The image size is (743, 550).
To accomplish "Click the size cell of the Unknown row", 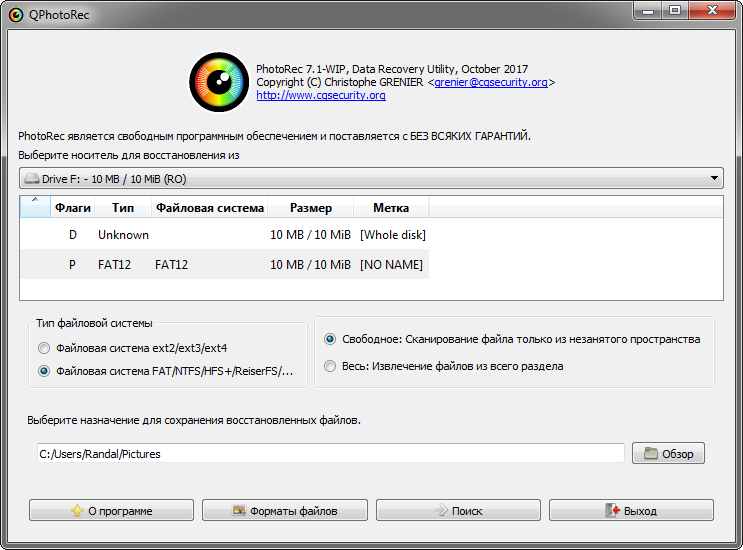I will (310, 235).
